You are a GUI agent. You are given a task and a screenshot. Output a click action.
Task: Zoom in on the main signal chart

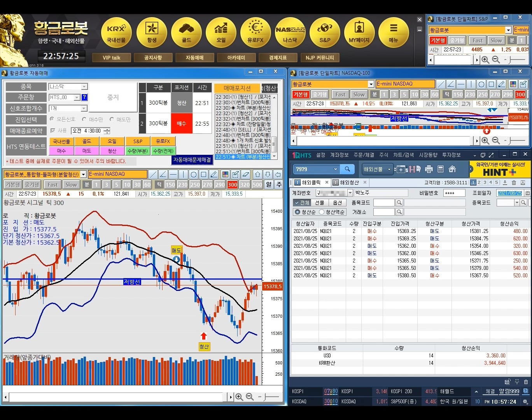pyautogui.click(x=239, y=397)
